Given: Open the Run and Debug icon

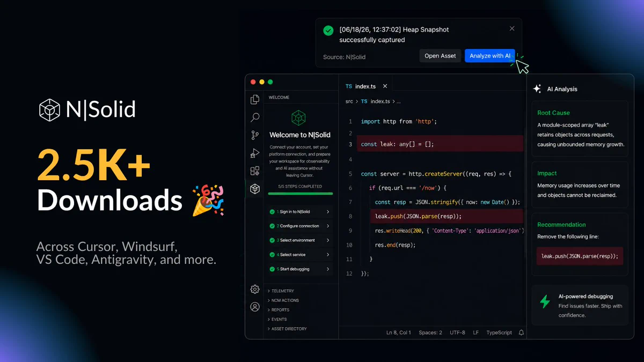Looking at the screenshot, I should point(255,153).
